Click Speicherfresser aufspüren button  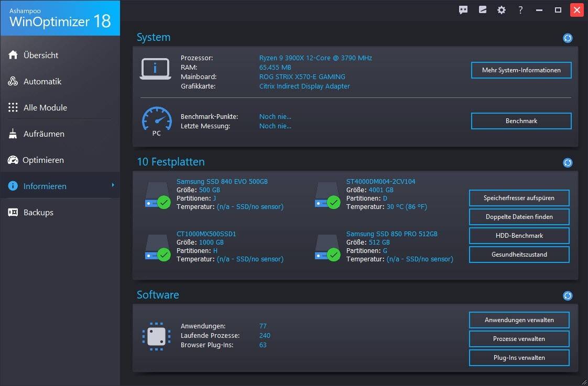(x=519, y=198)
